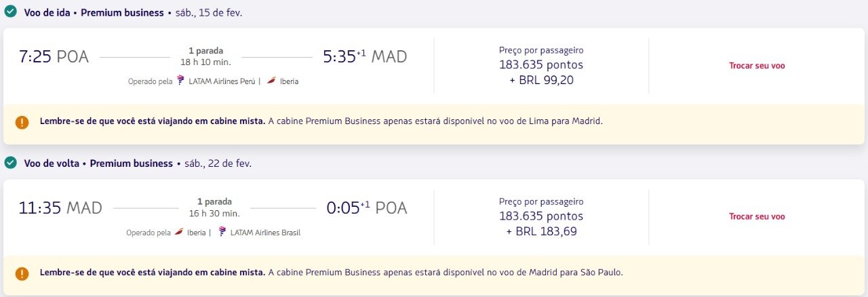
Task: Select the 5:35 MAD arrival time
Action: tap(365, 57)
